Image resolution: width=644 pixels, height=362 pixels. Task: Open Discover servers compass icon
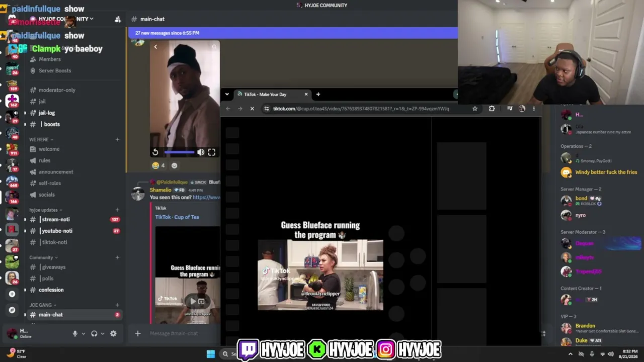click(12, 310)
